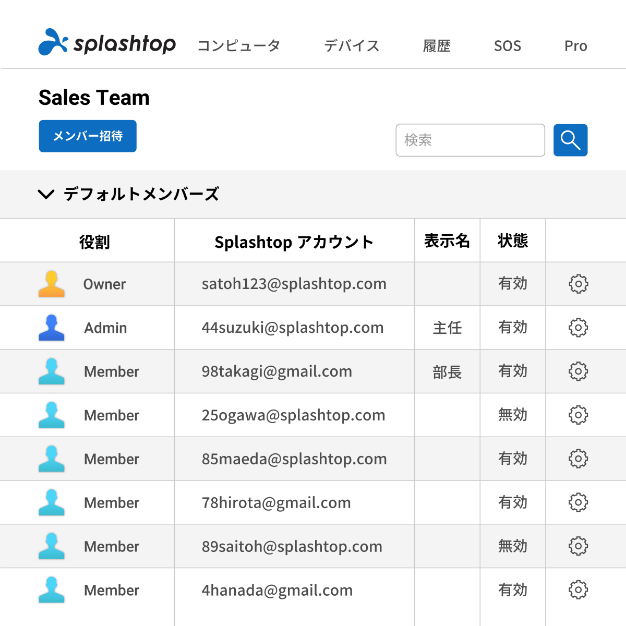Open the コンピュータ tab
Screen dimensions: 626x626
tap(239, 46)
